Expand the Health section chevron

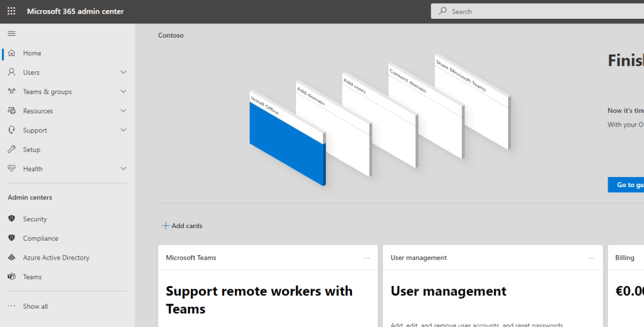(123, 169)
